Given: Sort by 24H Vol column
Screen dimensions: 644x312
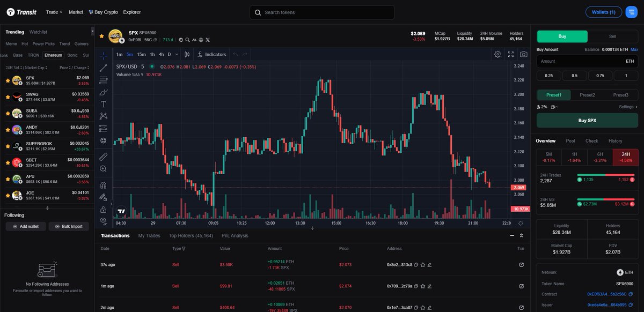Looking at the screenshot, I should pyautogui.click(x=14, y=68).
